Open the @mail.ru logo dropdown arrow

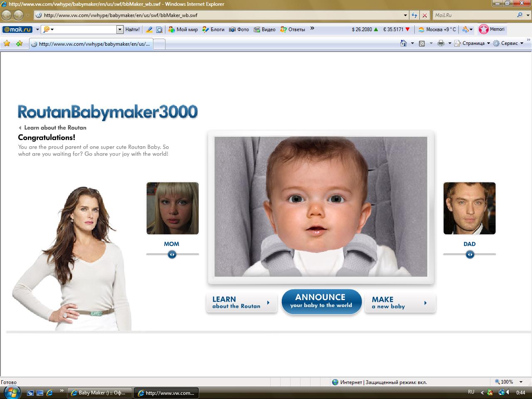[37, 30]
